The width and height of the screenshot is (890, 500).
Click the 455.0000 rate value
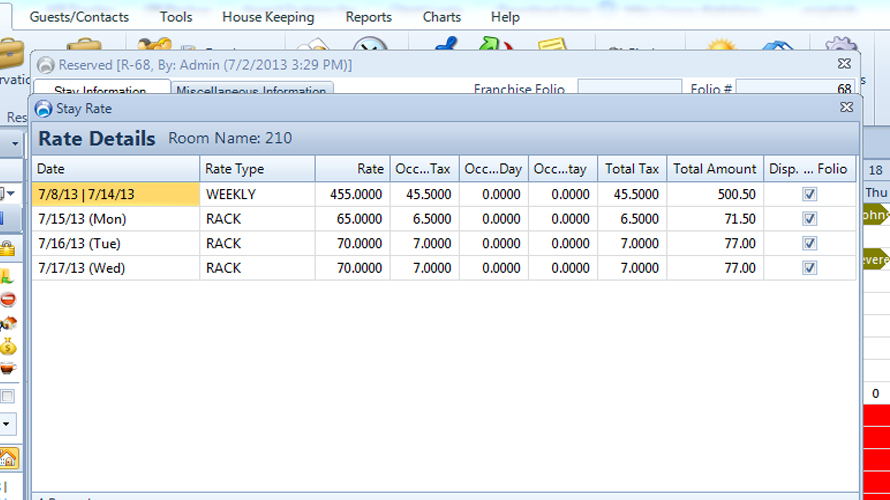tap(352, 194)
